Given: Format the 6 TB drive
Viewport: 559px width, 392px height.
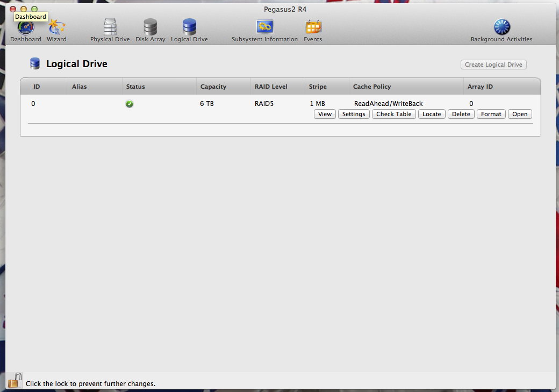Looking at the screenshot, I should (x=491, y=113).
